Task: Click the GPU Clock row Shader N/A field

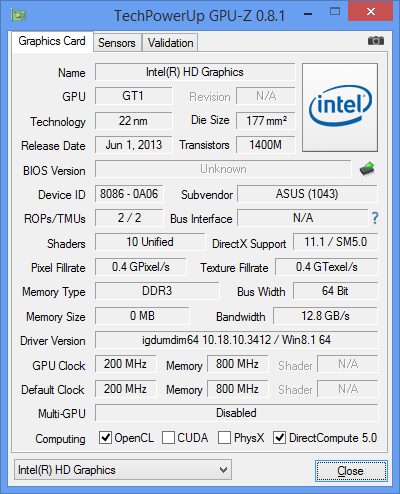Action: coord(348,364)
